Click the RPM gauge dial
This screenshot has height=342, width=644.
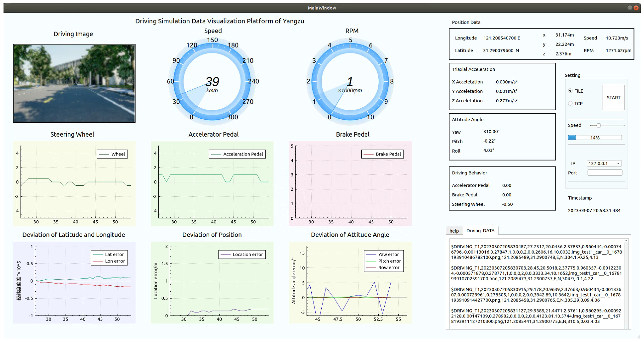350,82
